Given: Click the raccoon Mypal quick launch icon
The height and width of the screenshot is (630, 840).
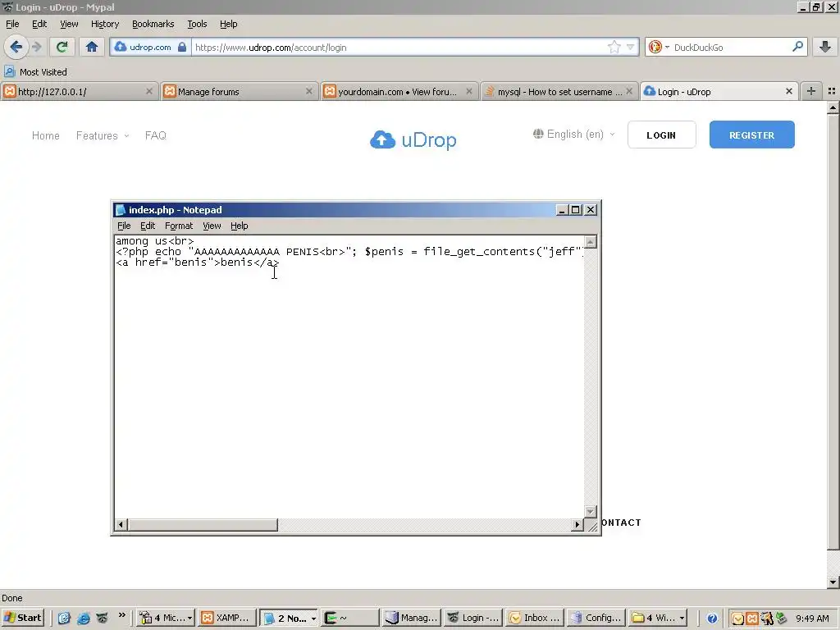Looking at the screenshot, I should coord(102,619).
